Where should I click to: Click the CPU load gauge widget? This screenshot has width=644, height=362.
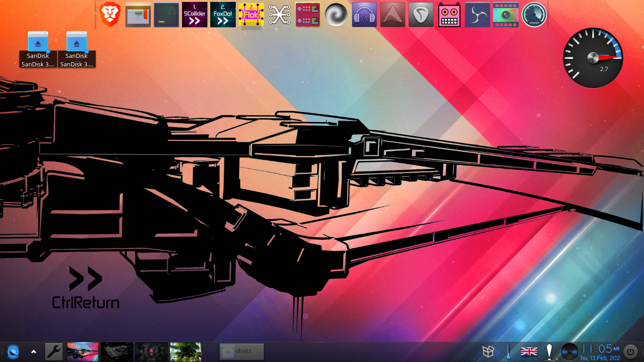593,58
